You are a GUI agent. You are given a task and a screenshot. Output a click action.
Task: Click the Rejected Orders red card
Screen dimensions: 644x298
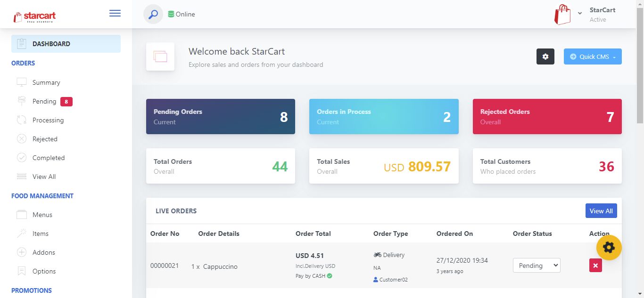pyautogui.click(x=547, y=116)
